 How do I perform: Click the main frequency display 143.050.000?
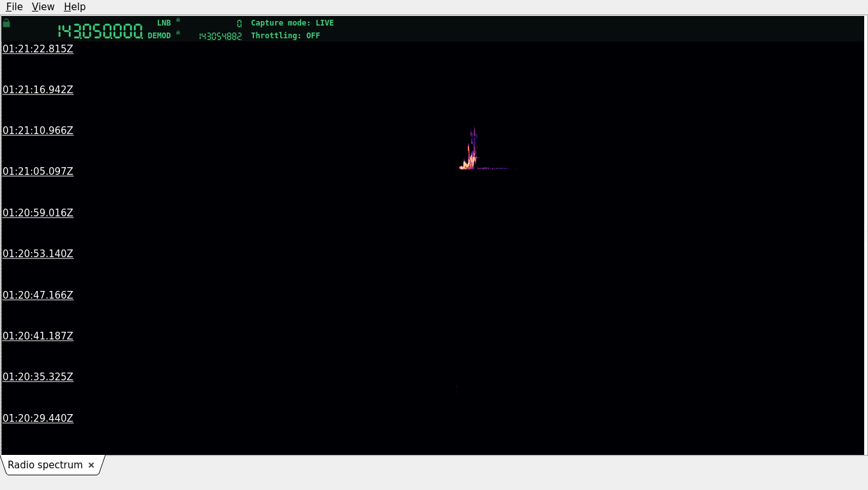pos(100,31)
